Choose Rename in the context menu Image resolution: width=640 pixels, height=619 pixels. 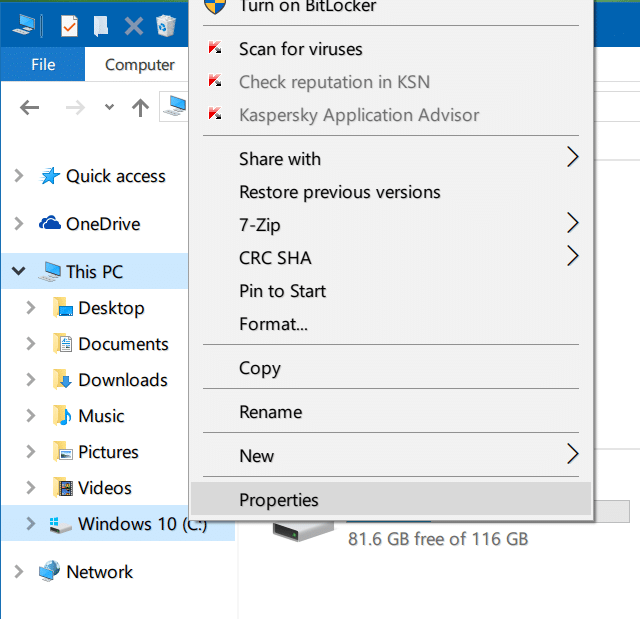coord(391,412)
